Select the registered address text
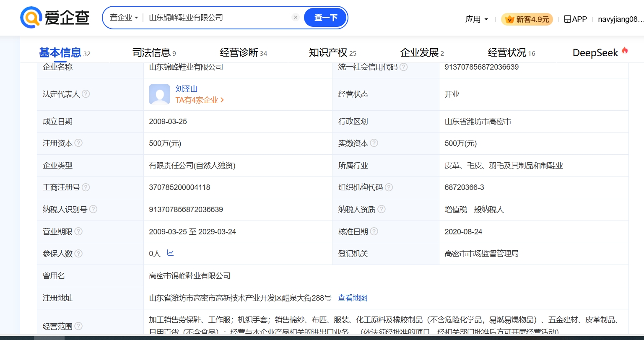The image size is (644, 340). pos(240,298)
